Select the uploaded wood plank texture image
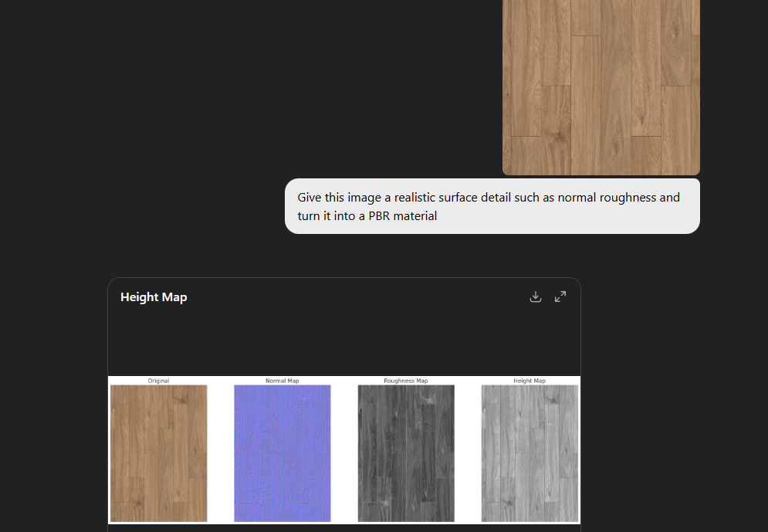This screenshot has width=768, height=532. coord(601,86)
